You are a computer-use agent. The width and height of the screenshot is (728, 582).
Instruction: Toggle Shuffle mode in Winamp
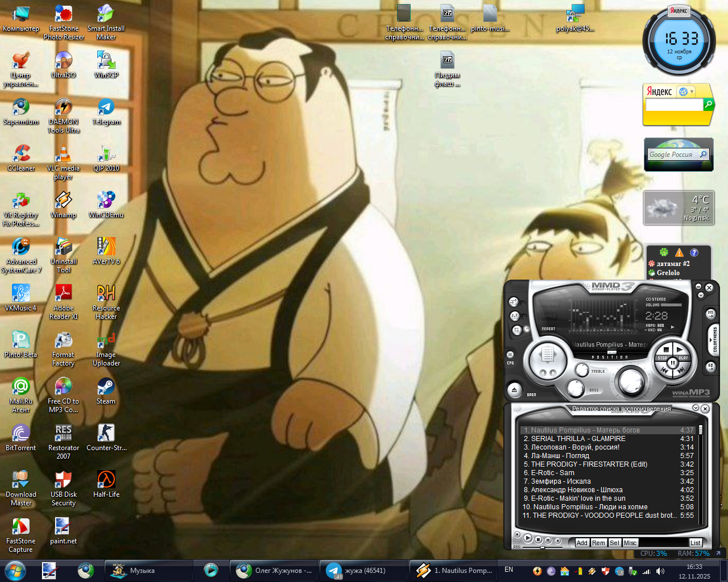click(514, 316)
